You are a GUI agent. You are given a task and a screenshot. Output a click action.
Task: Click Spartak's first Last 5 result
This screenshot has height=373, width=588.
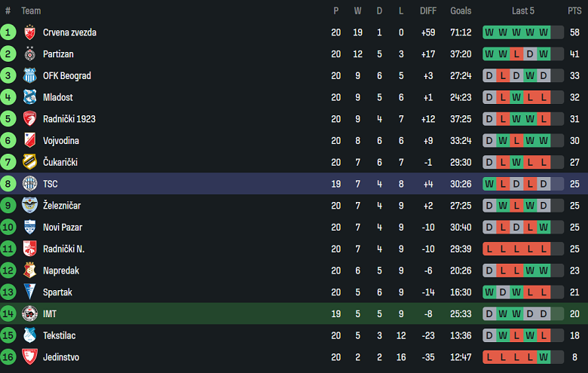[489, 292]
